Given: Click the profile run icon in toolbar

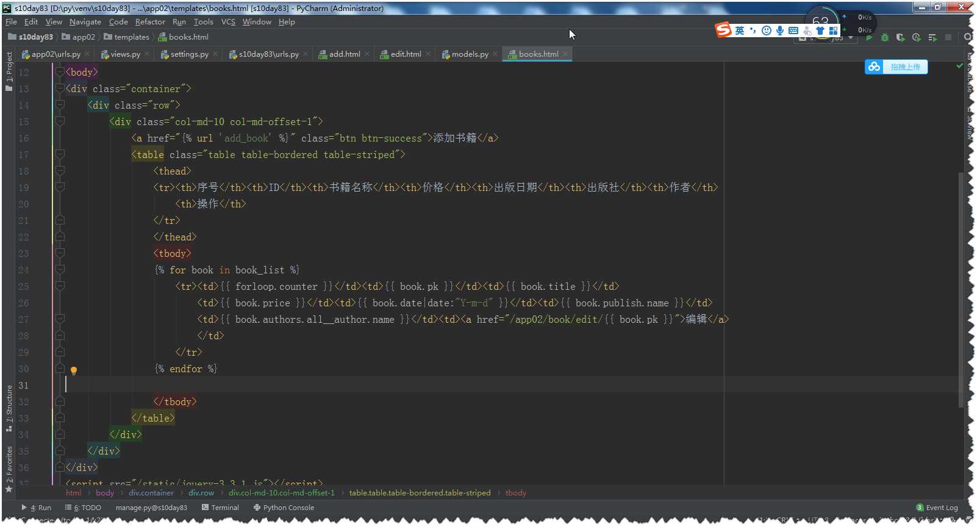Looking at the screenshot, I should coord(916,38).
